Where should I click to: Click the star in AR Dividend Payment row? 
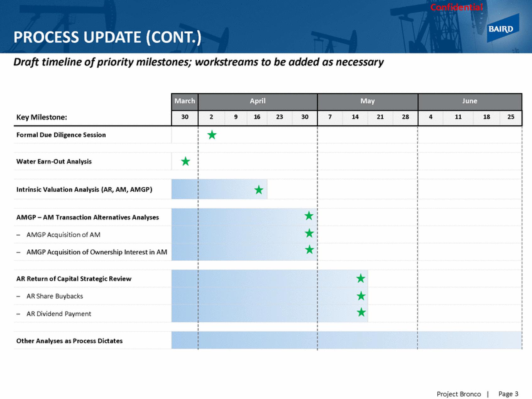pos(361,312)
